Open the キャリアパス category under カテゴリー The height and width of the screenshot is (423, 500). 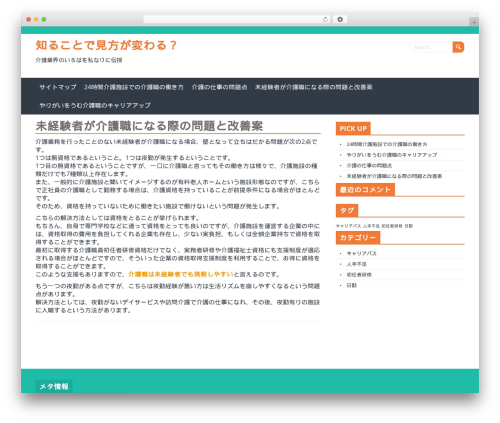361,254
